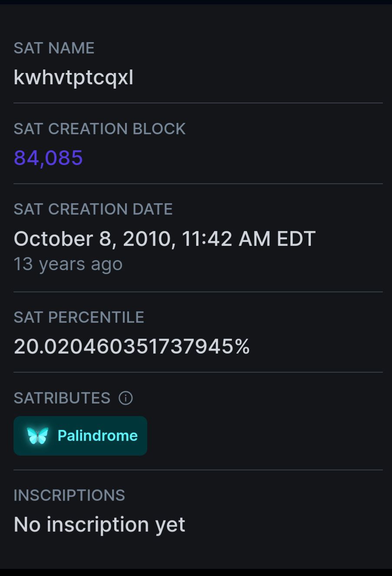The height and width of the screenshot is (576, 392).
Task: Select the sat name kwhvtptcqxl
Action: 73,78
